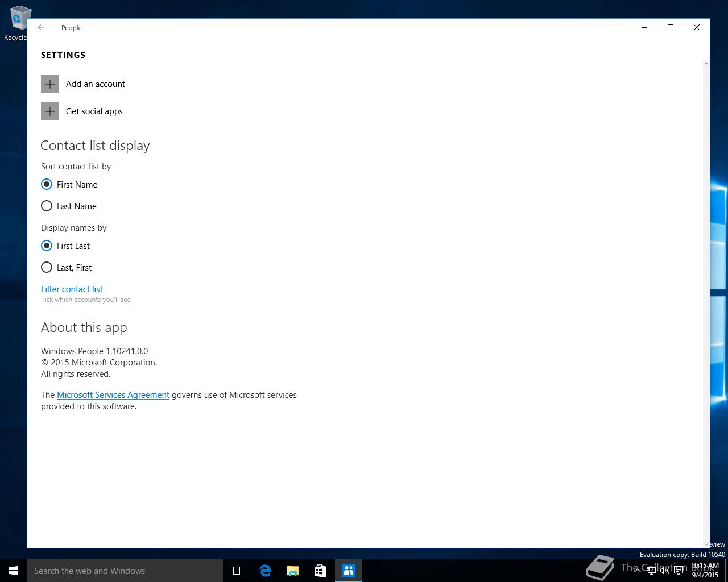This screenshot has height=582, width=728.
Task: Open the network icon in system tray
Action: point(651,571)
